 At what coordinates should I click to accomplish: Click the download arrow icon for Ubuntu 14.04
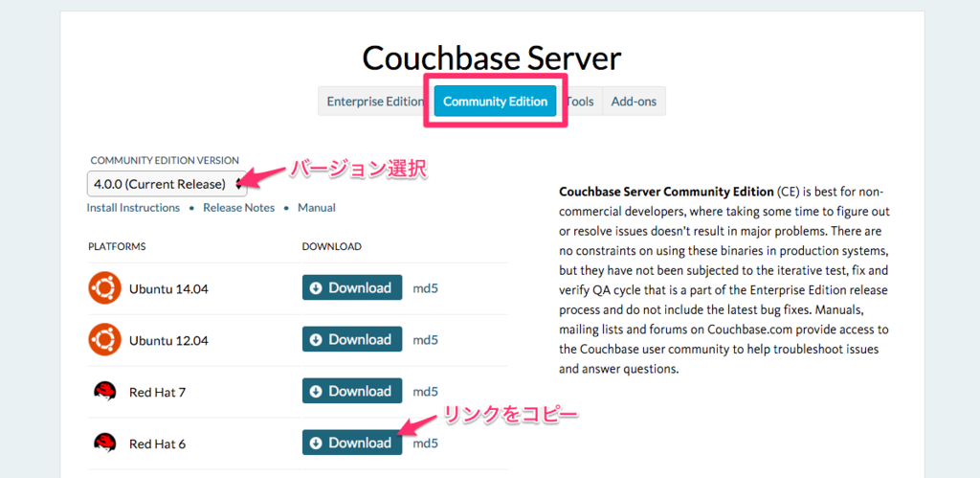316,287
